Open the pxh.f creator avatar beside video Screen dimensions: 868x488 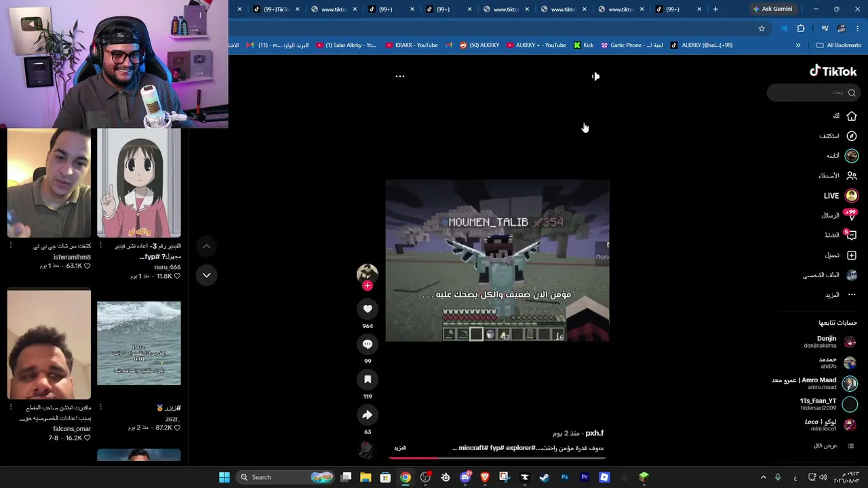(368, 273)
